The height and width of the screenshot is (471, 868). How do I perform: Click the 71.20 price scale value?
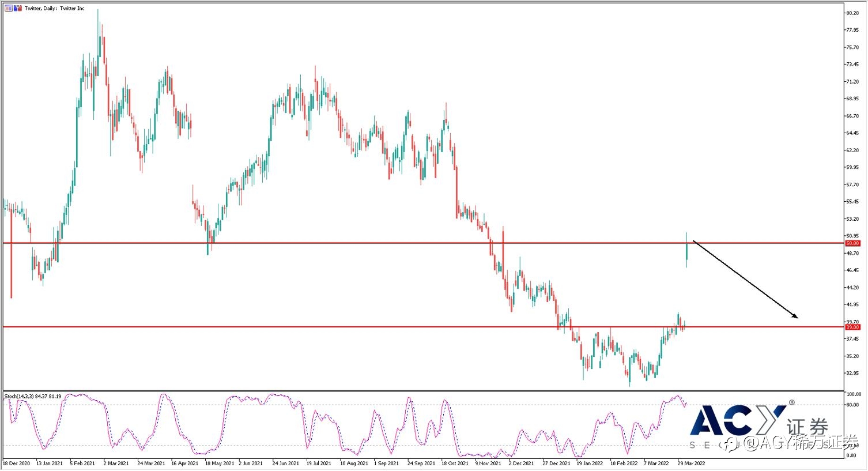tap(852, 82)
